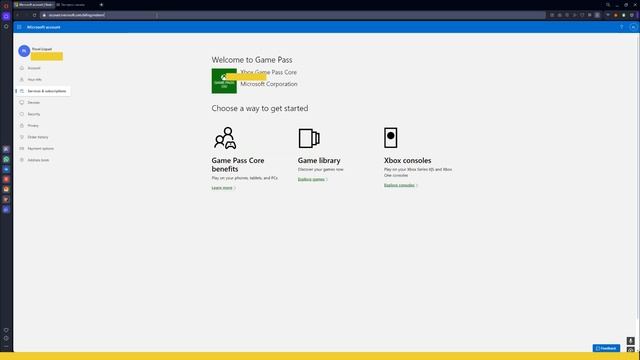
Task: Click the user profile avatar in sidebar
Action: coord(24,51)
